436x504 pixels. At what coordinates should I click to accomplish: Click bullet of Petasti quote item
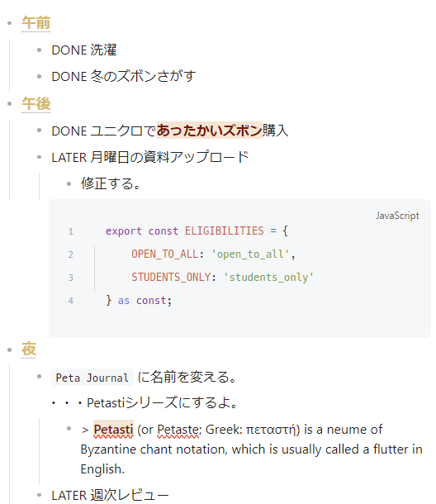[69, 429]
